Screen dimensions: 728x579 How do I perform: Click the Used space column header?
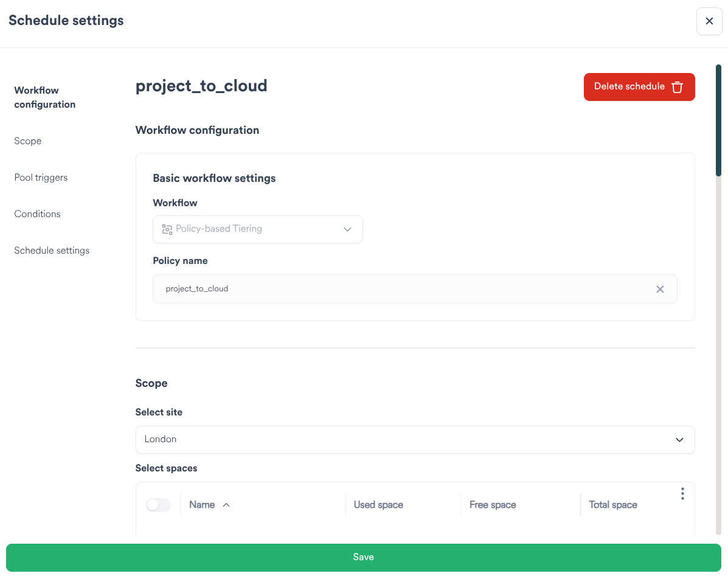pyautogui.click(x=378, y=505)
